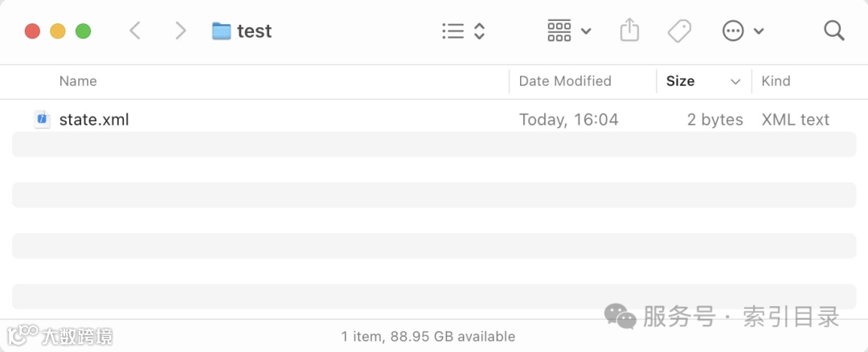This screenshot has width=868, height=352.
Task: Expand the grouping options chevron
Action: [586, 31]
